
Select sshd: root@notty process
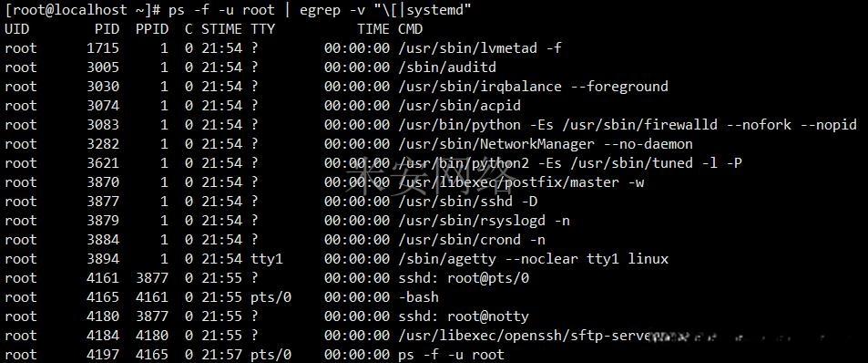[464, 316]
